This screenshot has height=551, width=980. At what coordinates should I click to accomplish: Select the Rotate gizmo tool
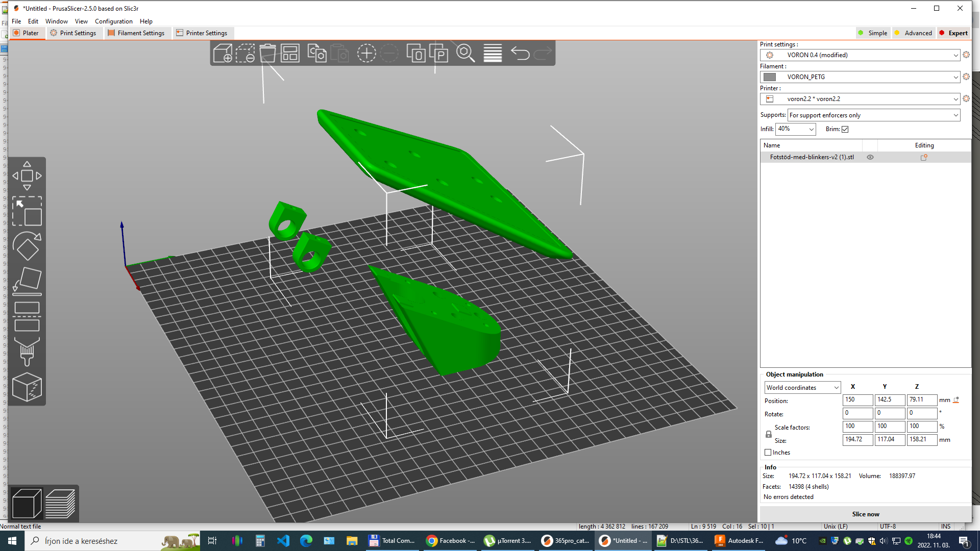27,246
